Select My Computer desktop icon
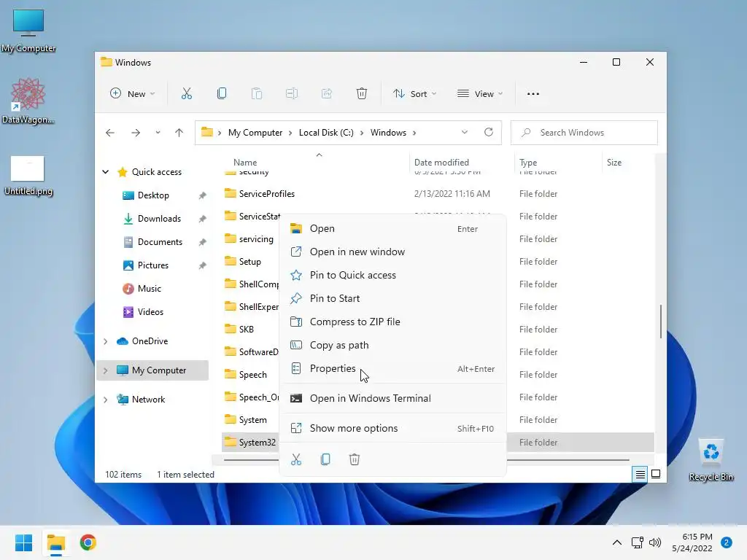 (x=28, y=30)
